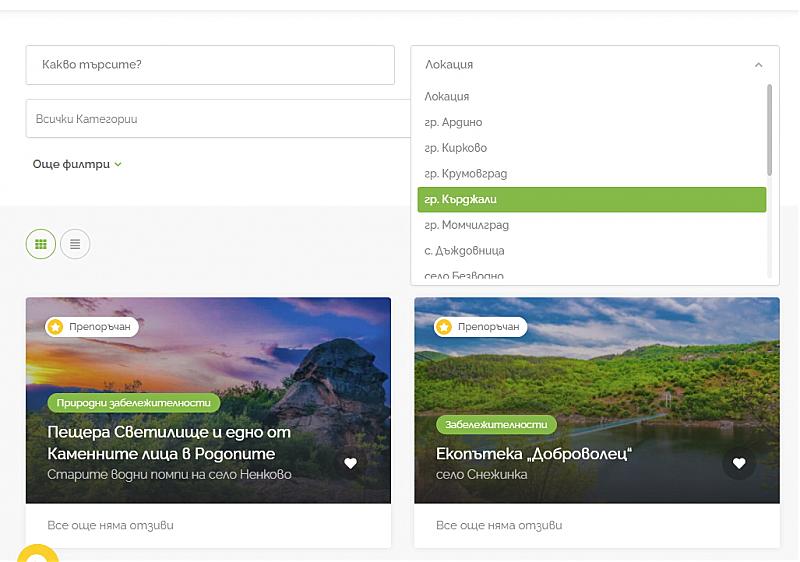800x562 pixels.
Task: Expand Още филтри options
Action: tap(77, 165)
